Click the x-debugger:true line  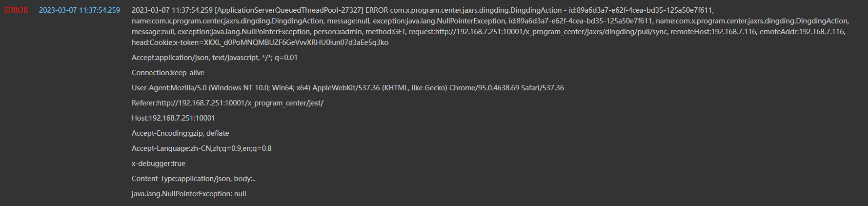(158, 164)
